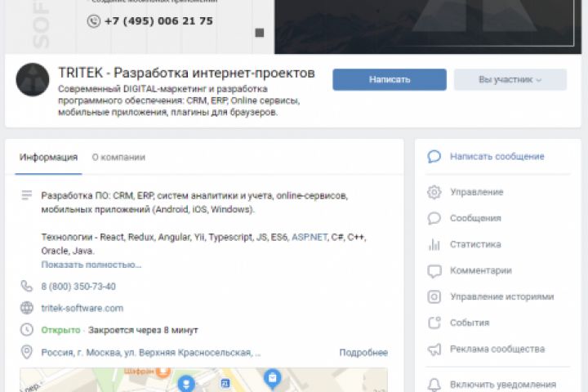Click the Статистика bar chart icon
The height and width of the screenshot is (392, 588).
[434, 244]
